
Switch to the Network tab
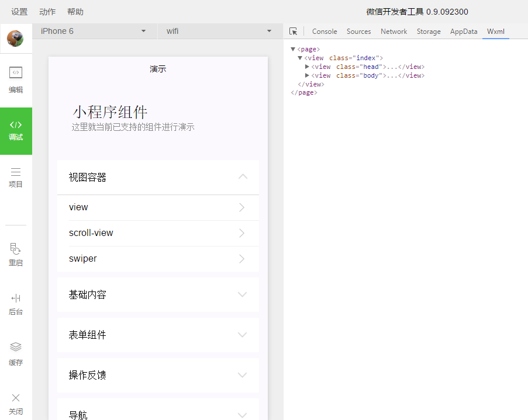(394, 32)
